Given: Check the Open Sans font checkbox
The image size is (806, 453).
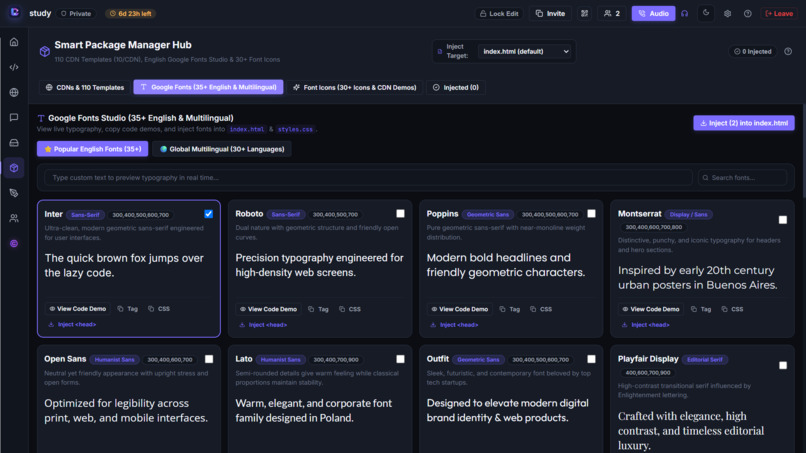Looking at the screenshot, I should [209, 359].
